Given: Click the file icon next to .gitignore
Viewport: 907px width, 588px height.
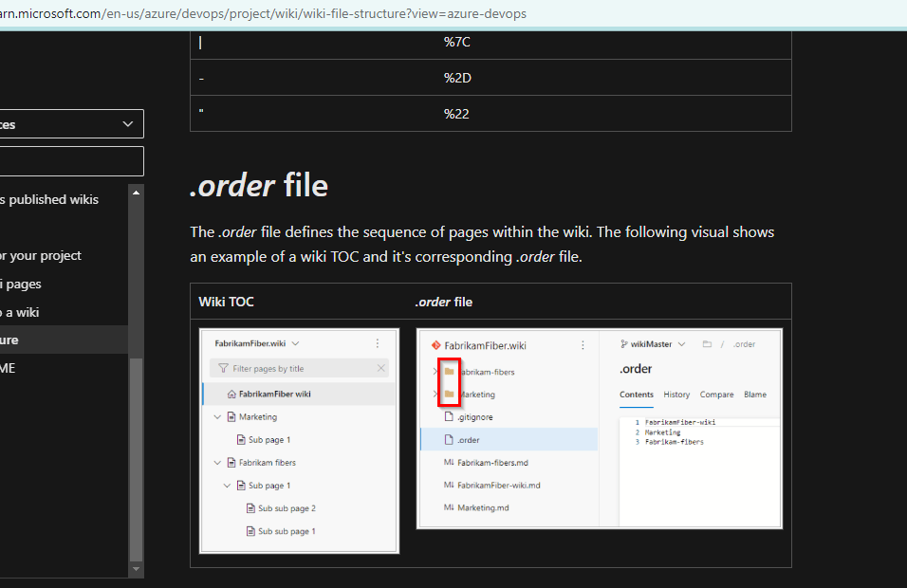Looking at the screenshot, I should 449,416.
